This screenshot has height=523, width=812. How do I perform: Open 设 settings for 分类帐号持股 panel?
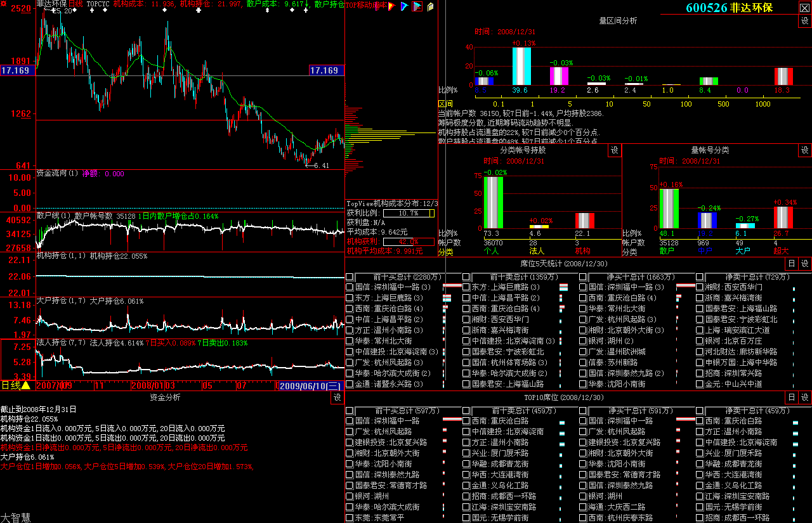[x=614, y=150]
